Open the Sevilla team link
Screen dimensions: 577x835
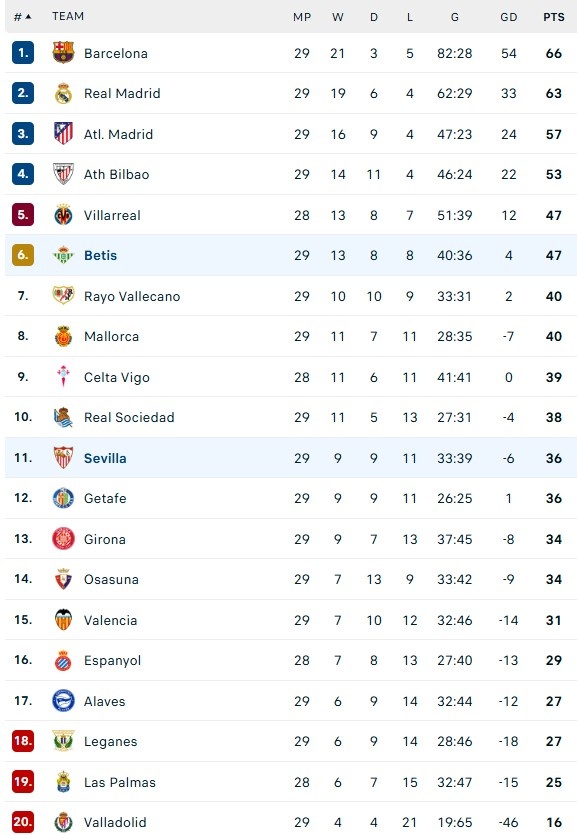tap(105, 458)
